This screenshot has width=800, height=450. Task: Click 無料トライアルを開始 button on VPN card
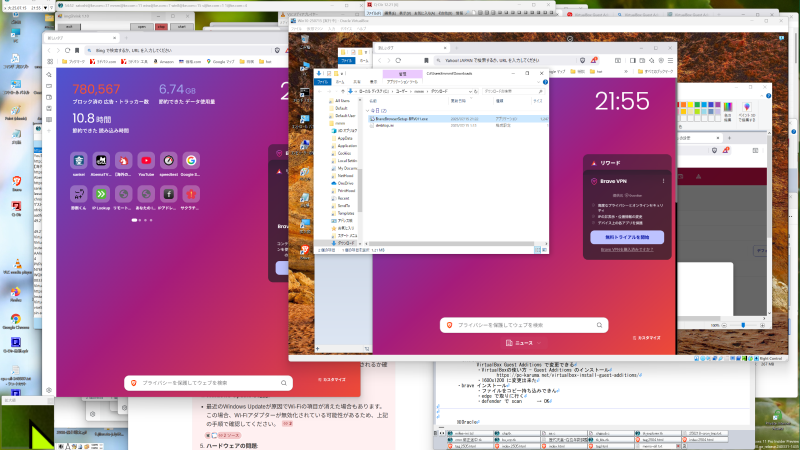click(627, 237)
